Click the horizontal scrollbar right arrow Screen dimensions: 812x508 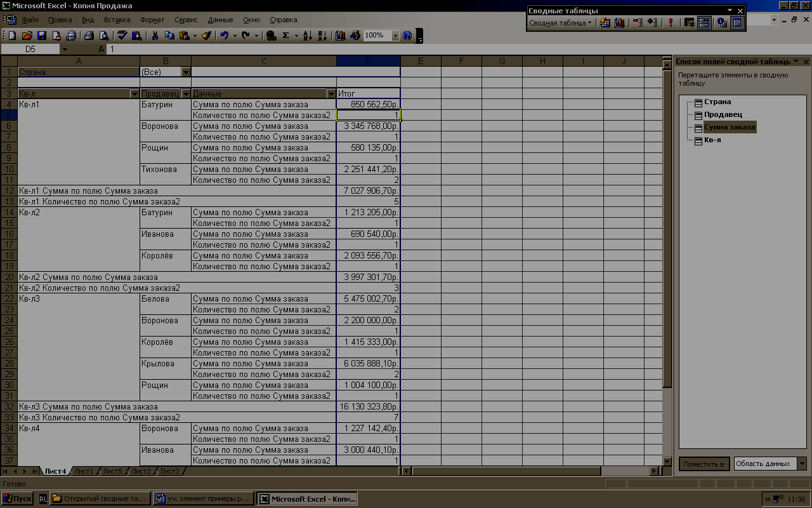[x=654, y=471]
